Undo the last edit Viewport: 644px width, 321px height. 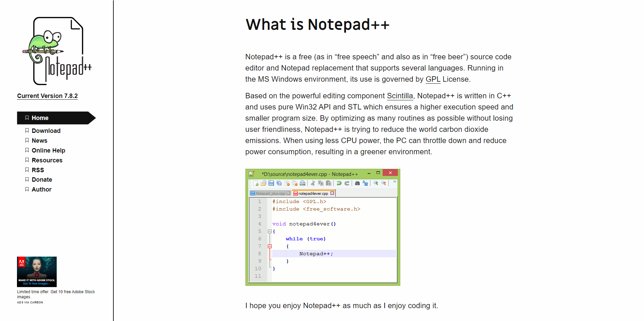[339, 183]
